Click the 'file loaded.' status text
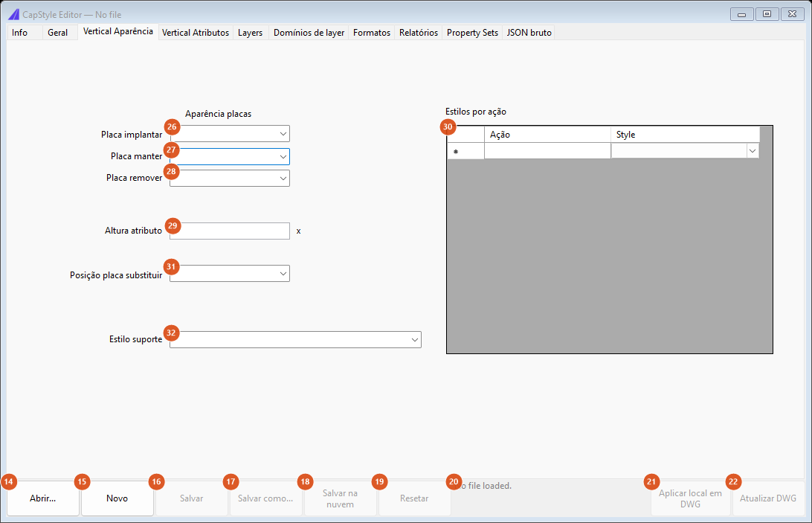 (490, 486)
